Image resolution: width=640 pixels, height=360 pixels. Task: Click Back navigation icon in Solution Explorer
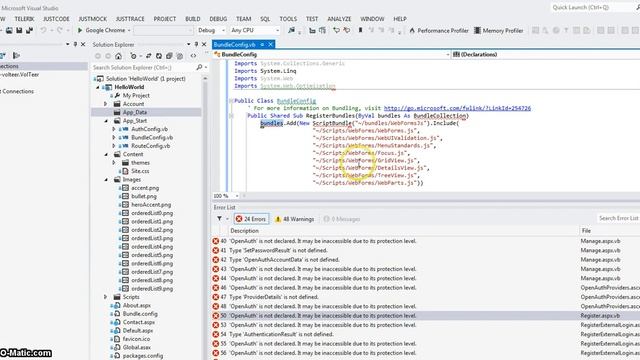[x=98, y=56]
